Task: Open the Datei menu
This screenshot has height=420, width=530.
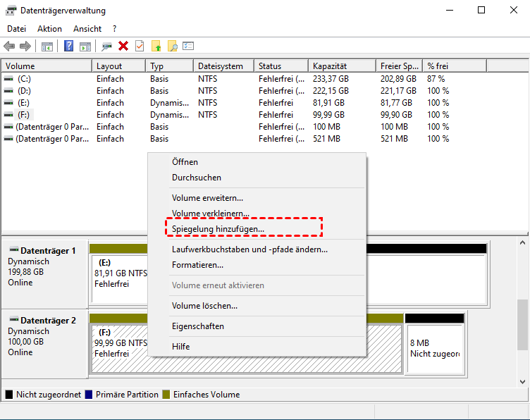Action: [x=17, y=29]
